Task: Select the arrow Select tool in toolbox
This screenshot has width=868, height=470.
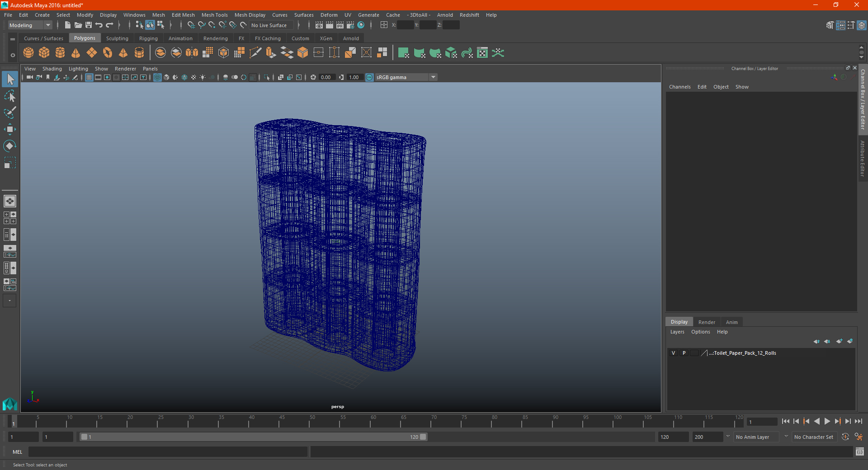Action: pos(10,80)
